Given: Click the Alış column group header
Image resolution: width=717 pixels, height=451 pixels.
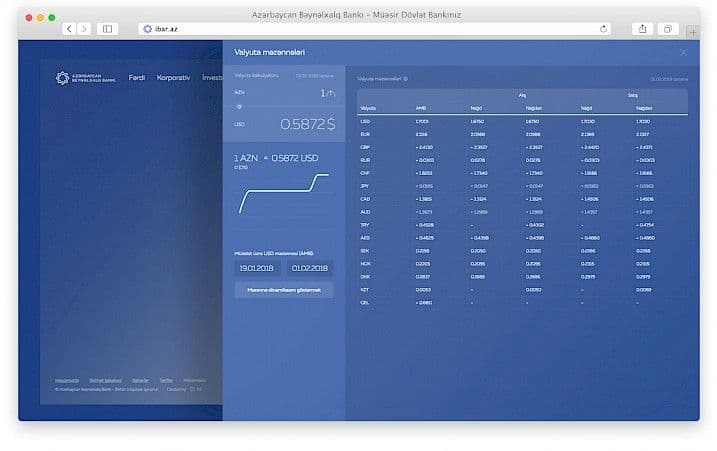Looking at the screenshot, I should (x=522, y=95).
